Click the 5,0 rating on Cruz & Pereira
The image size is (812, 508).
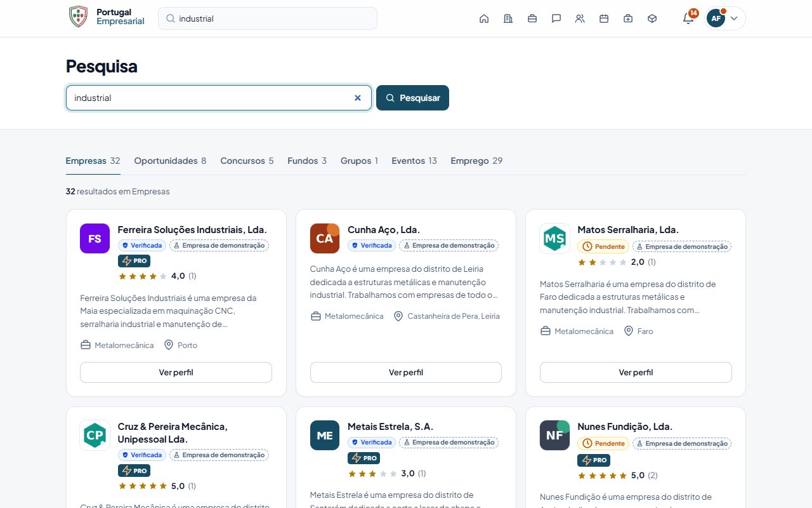157,486
